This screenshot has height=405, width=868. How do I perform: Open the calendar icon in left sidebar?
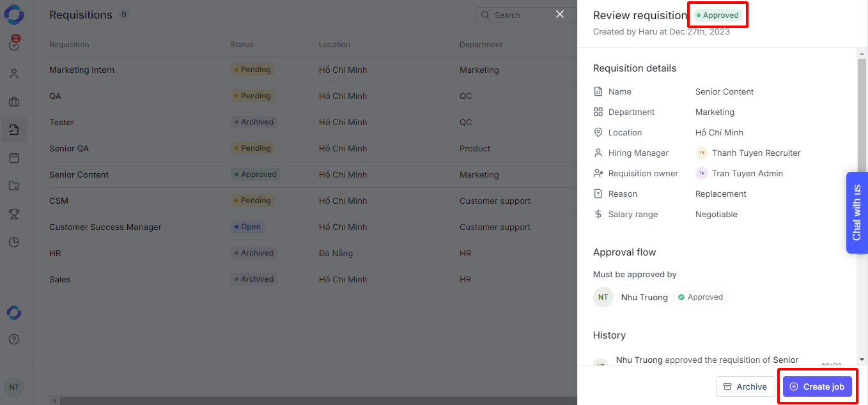click(x=14, y=158)
